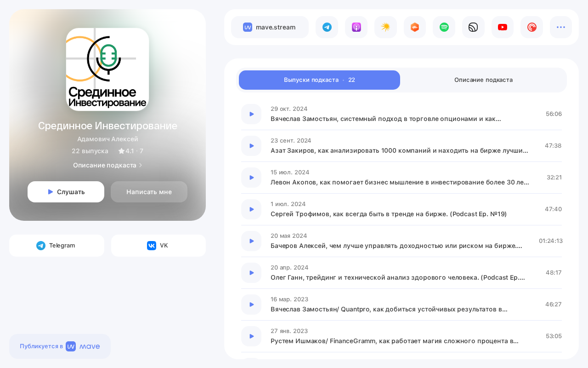588x368 pixels.
Task: Click the date 1 июл. 2024
Action: coord(288,204)
